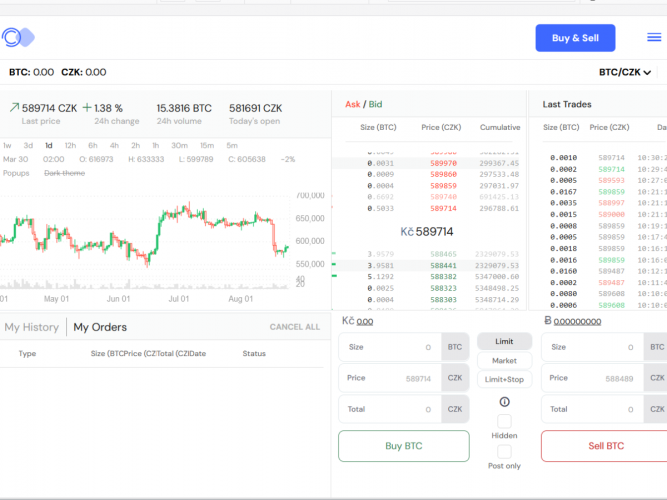
Task: Select the Limit order type
Action: (x=504, y=341)
